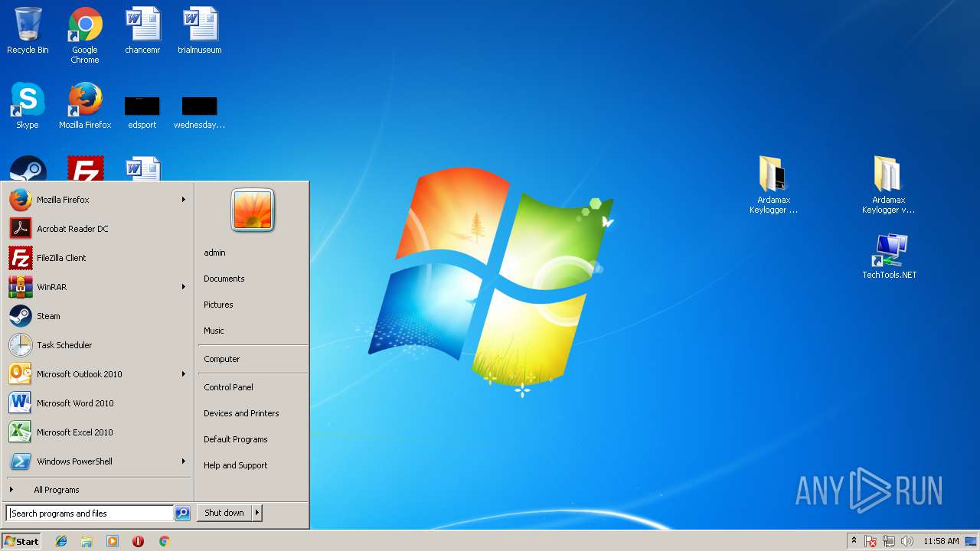The height and width of the screenshot is (551, 980).
Task: Open Pictures from the Start menu
Action: (252, 305)
